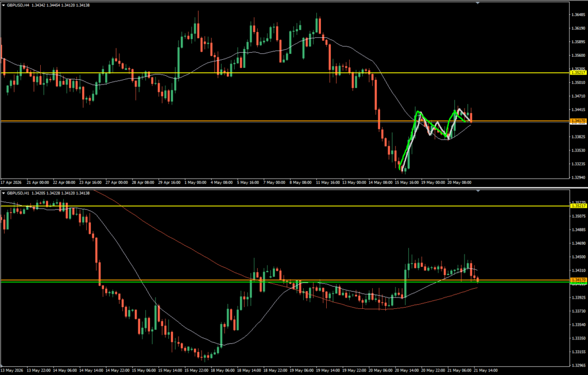Image resolution: width=588 pixels, height=375 pixels.
Task: Click the 1.35600 price scale label
Action: pos(578,55)
